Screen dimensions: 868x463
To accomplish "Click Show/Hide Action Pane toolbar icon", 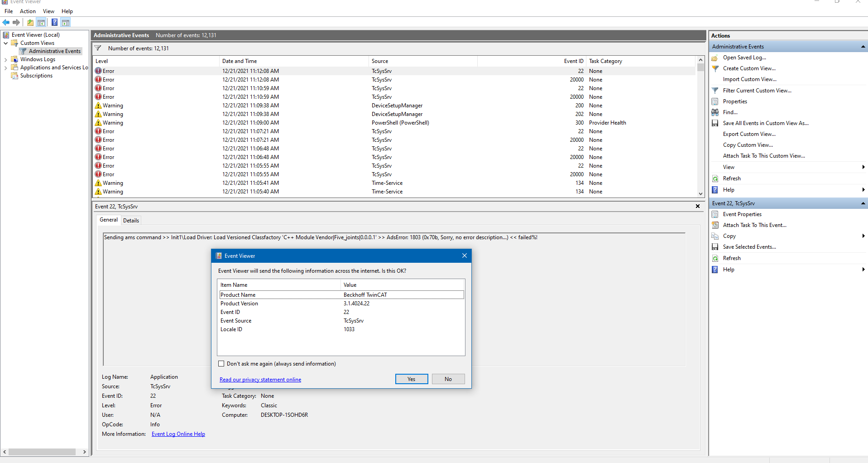I will tap(66, 22).
